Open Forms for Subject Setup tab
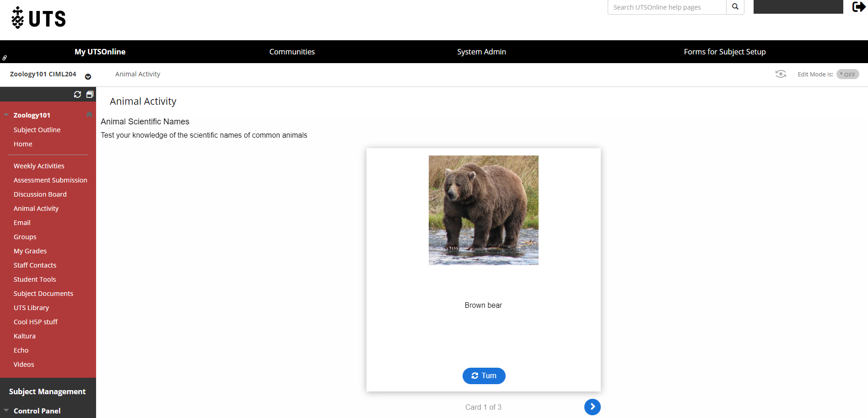Screen dimensions: 868x418 (725, 52)
